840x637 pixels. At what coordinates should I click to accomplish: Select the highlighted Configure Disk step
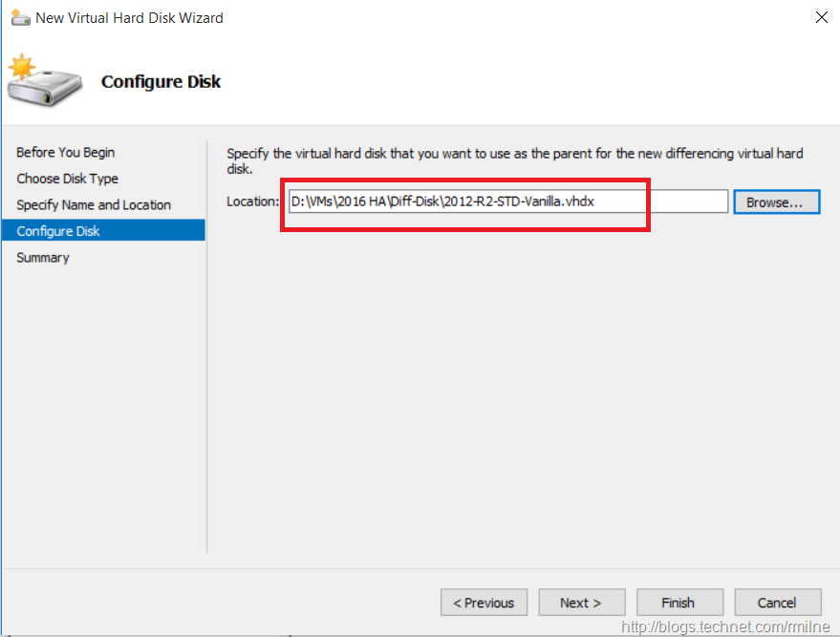click(58, 231)
